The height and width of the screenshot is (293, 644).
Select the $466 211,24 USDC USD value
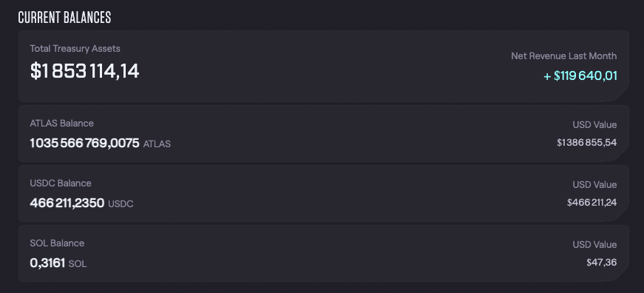592,203
